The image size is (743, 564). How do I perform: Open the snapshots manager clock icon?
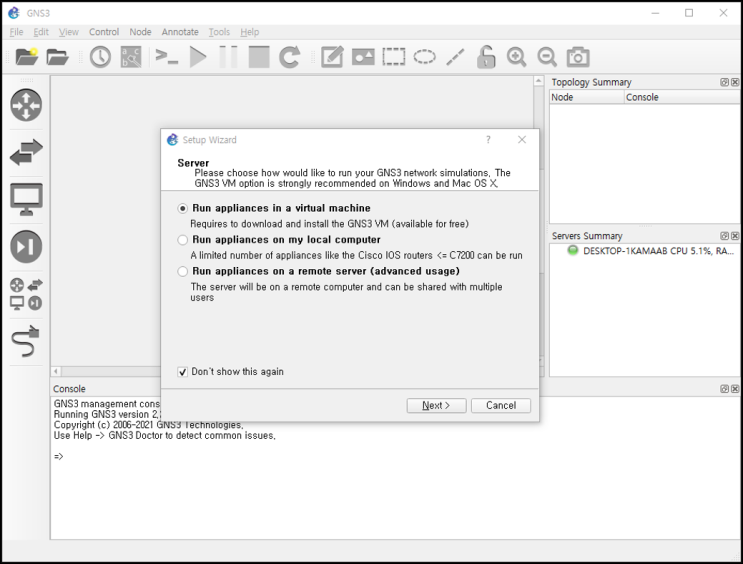click(x=100, y=57)
